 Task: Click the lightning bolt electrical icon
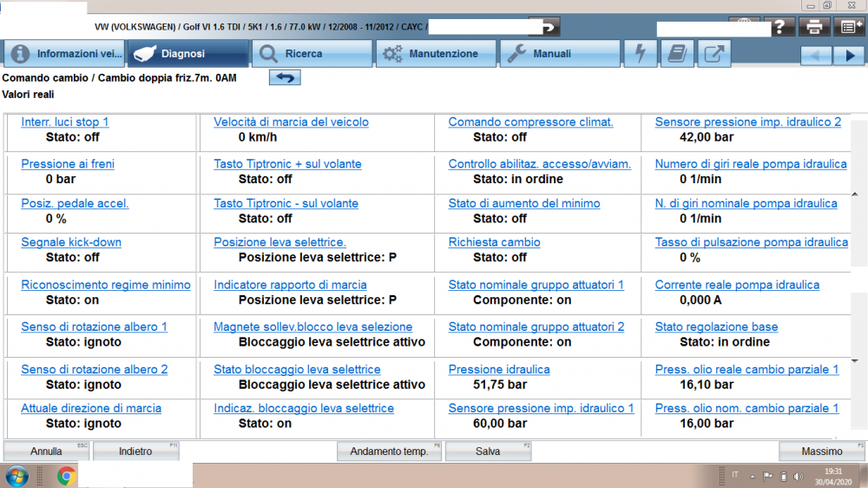click(641, 54)
